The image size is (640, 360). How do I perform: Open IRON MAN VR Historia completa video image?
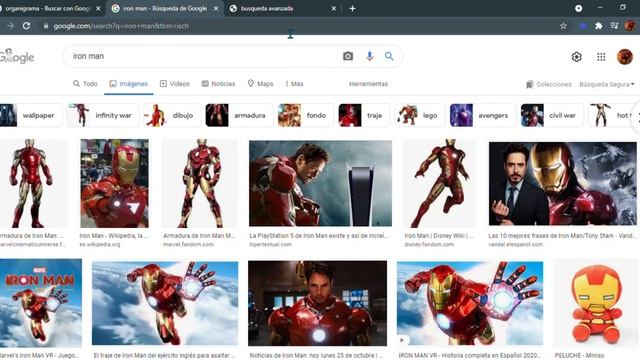click(470, 303)
